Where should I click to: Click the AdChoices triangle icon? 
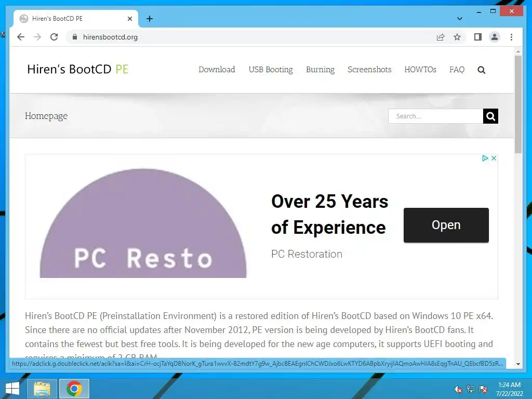click(x=485, y=158)
